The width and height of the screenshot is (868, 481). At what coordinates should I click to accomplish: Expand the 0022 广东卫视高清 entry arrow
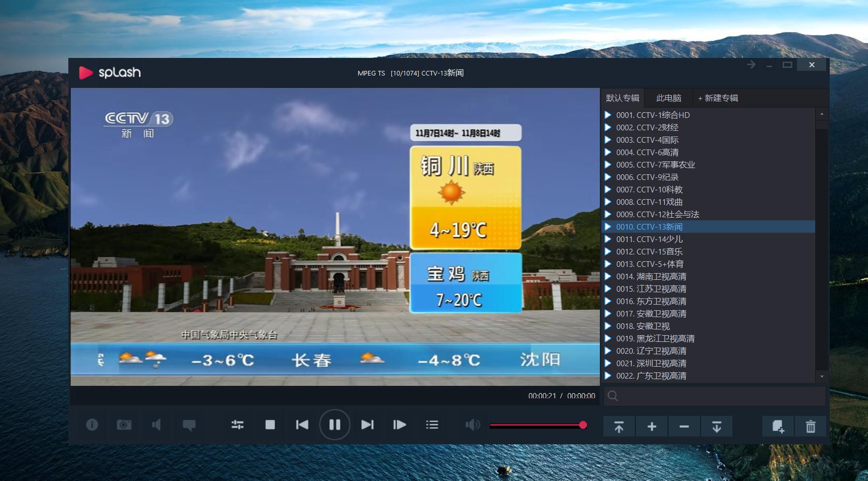click(608, 376)
